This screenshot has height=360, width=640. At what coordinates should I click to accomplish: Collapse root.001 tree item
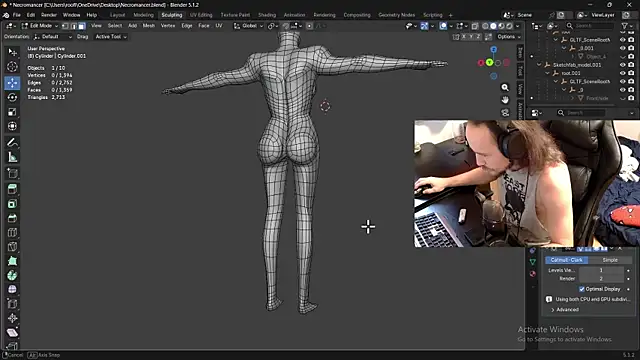click(547, 73)
